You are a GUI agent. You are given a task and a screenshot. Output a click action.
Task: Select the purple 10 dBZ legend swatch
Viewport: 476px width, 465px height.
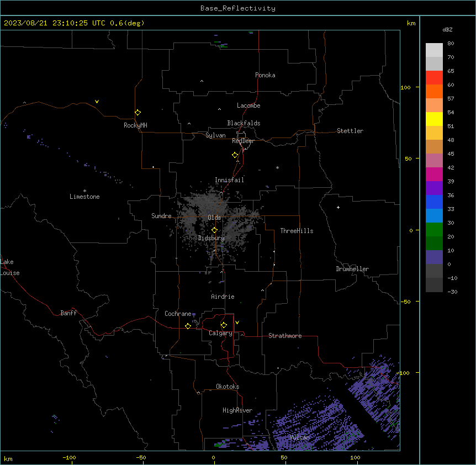(434, 257)
